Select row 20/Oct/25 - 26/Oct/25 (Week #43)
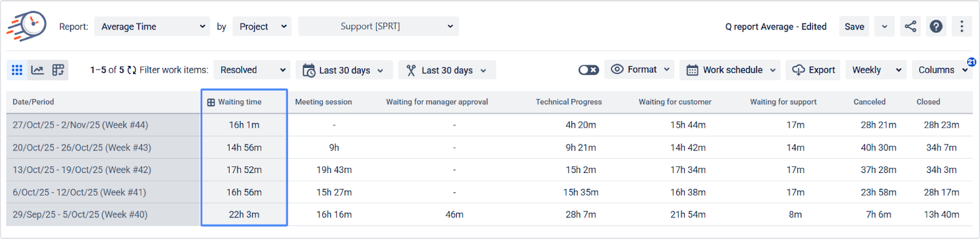 (489, 147)
